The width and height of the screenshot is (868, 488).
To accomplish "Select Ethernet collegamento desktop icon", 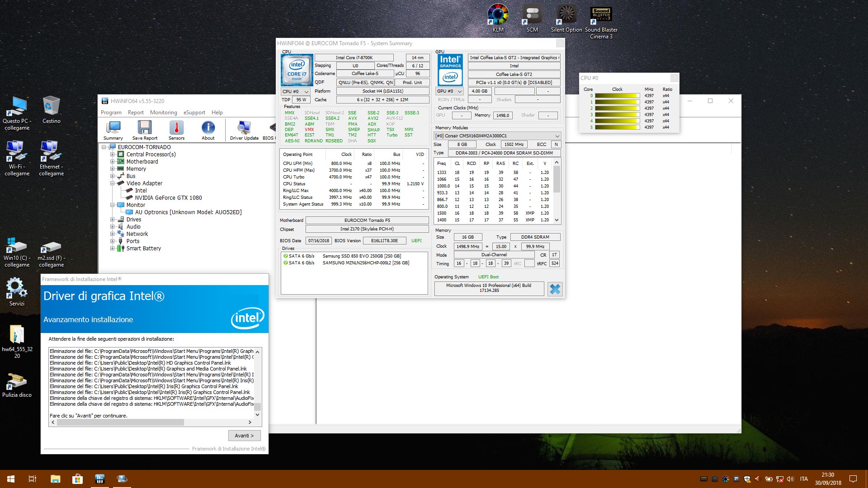I will [51, 158].
